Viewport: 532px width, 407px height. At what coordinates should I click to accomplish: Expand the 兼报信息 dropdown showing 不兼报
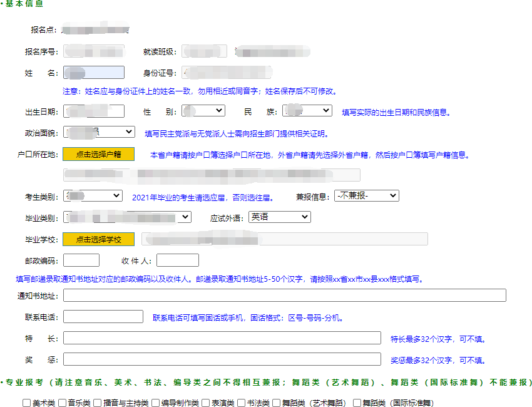pyautogui.click(x=366, y=196)
